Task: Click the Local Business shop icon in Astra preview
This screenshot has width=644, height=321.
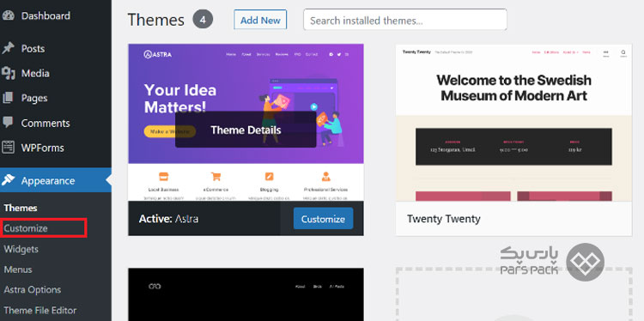Action: [163, 177]
